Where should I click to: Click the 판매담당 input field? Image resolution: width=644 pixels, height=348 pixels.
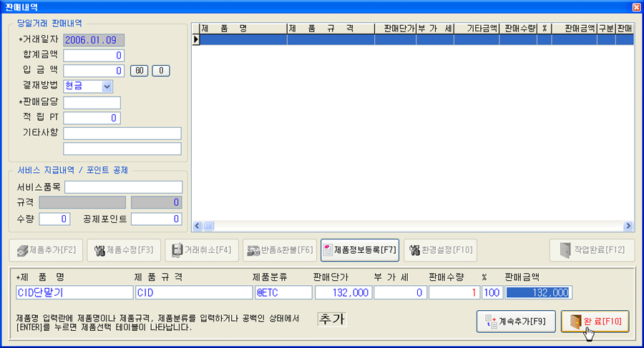[x=92, y=103]
